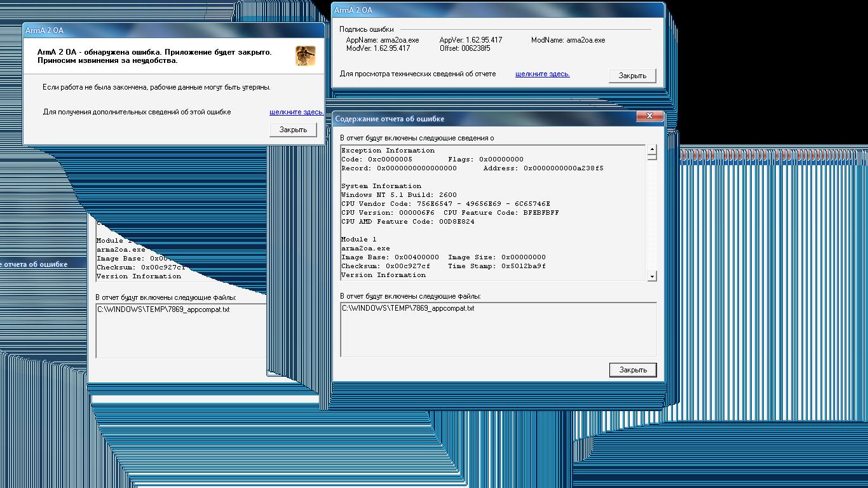Click the "Address: 0x0000000000a238f5" value
This screenshot has height=488, width=868.
[x=543, y=168]
